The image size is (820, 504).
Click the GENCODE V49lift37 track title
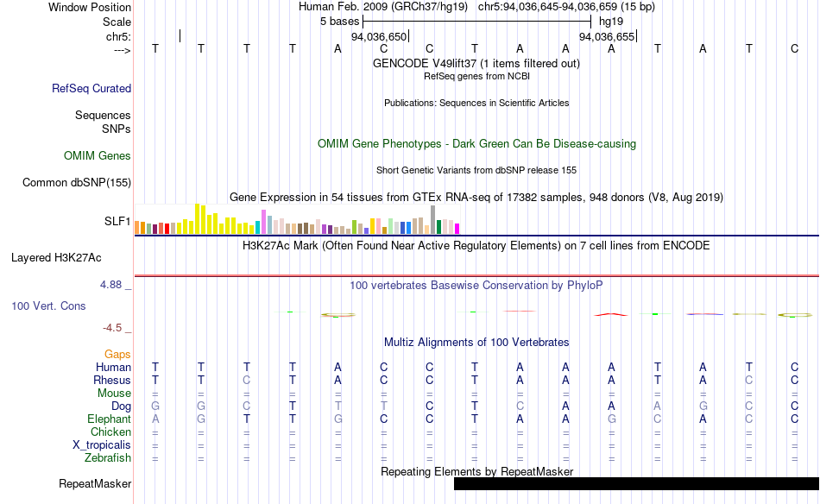tap(476, 63)
